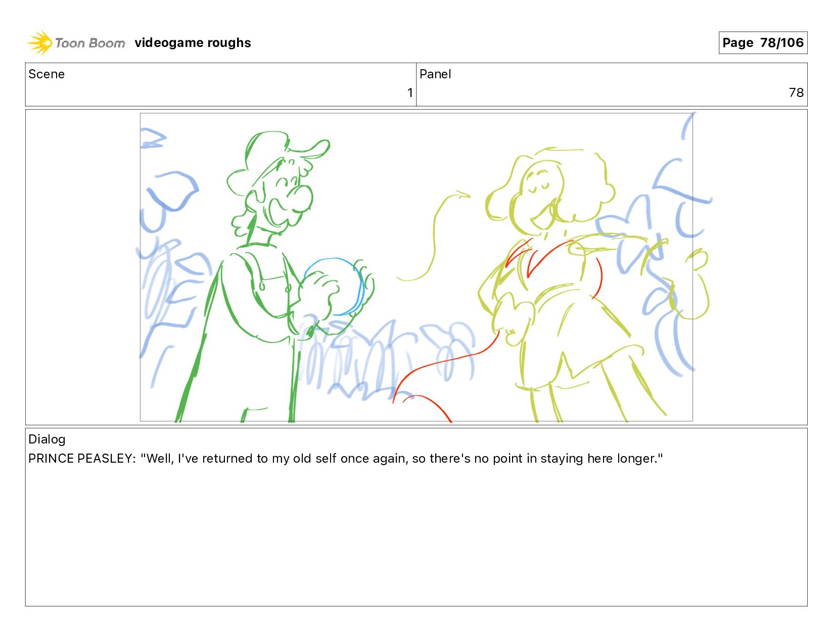The width and height of the screenshot is (834, 644).
Task: Click the scene number '1'
Action: tap(410, 93)
